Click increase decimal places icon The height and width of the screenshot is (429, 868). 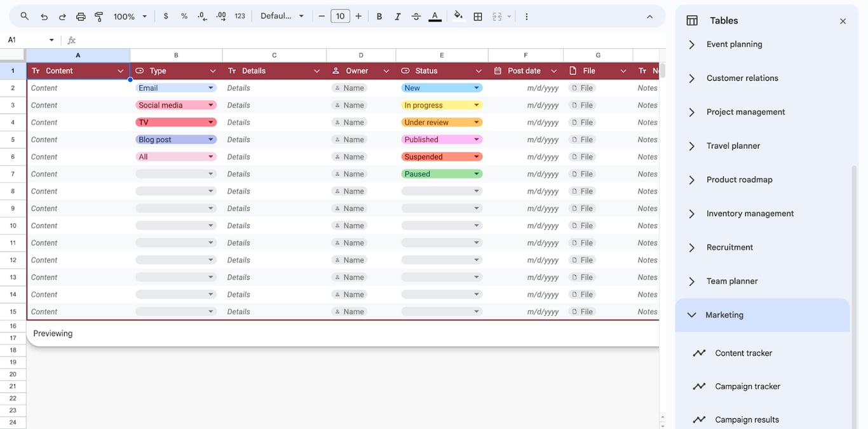coord(221,17)
